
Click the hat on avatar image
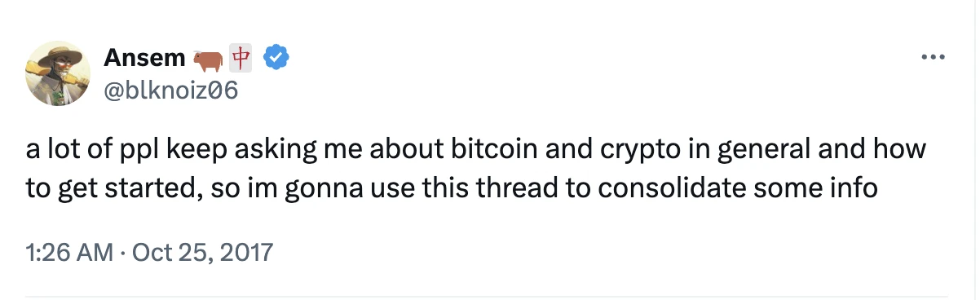pyautogui.click(x=59, y=55)
